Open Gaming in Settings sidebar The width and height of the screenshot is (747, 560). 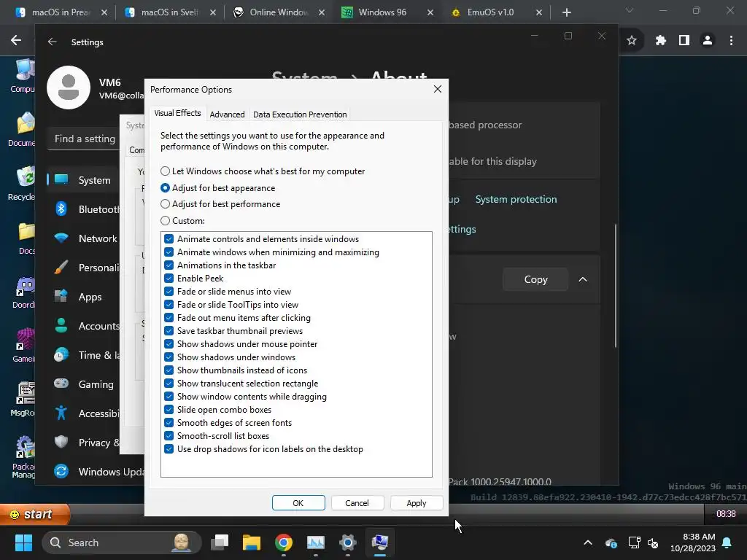coord(83,384)
